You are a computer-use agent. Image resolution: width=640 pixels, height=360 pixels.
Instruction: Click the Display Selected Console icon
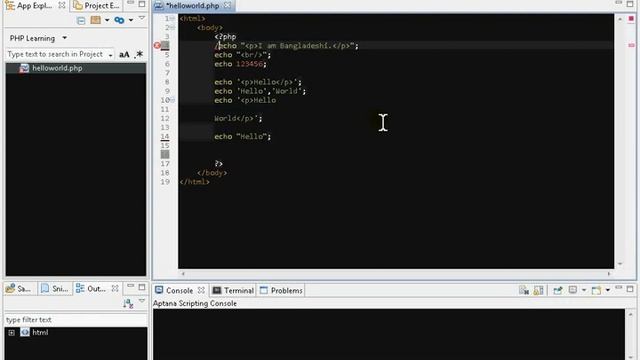point(573,290)
